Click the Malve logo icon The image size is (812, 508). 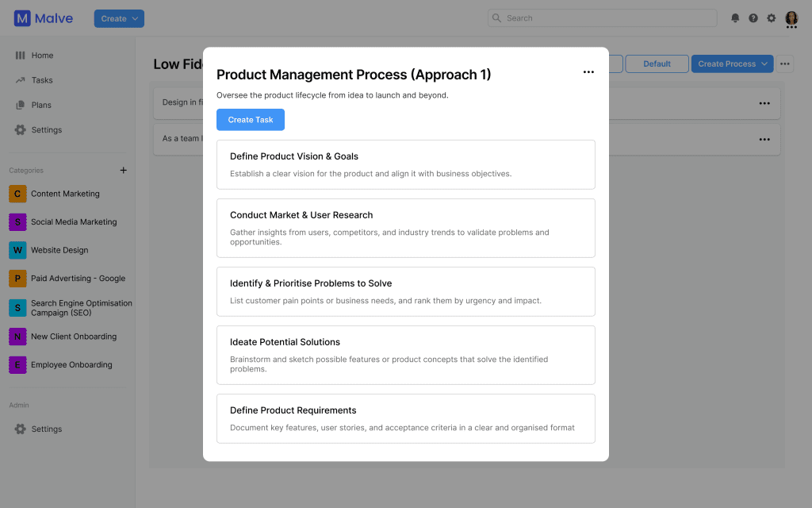click(22, 18)
